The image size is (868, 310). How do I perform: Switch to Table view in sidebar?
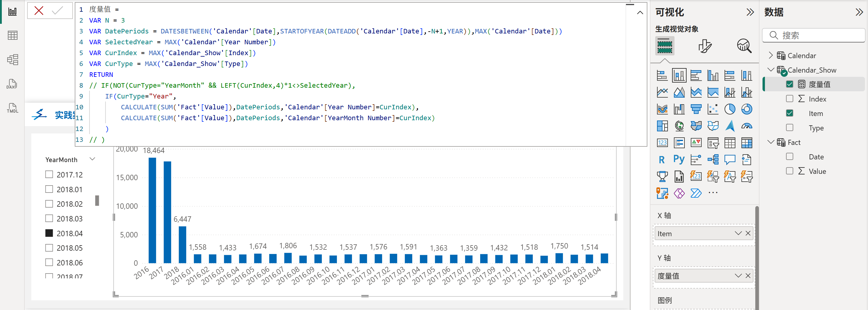12,35
